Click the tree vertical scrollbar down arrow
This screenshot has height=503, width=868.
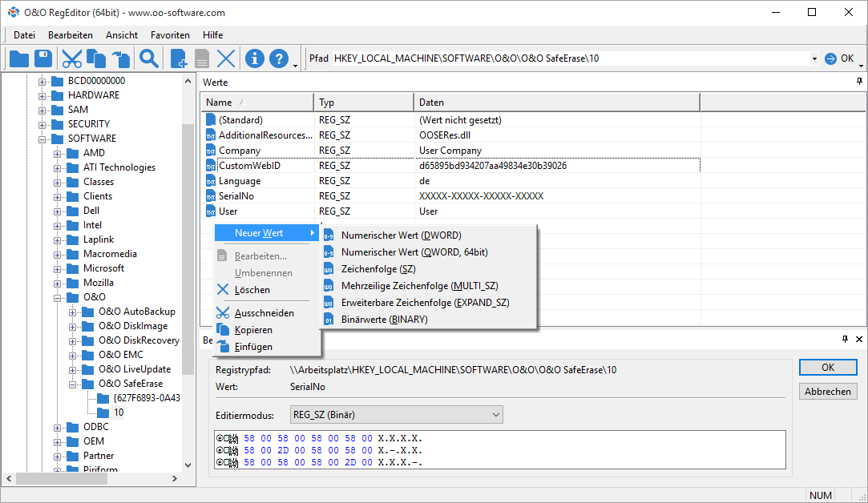(188, 465)
